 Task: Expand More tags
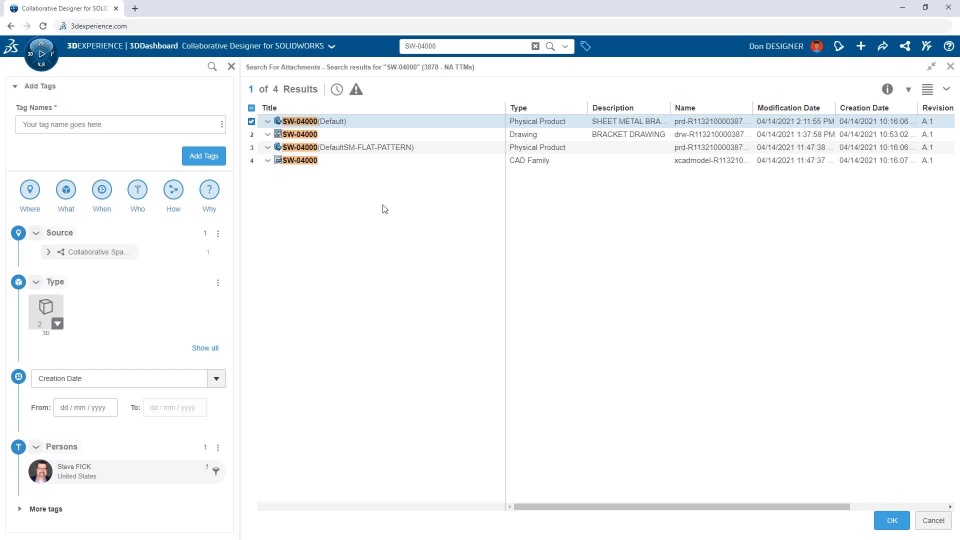pyautogui.click(x=20, y=509)
